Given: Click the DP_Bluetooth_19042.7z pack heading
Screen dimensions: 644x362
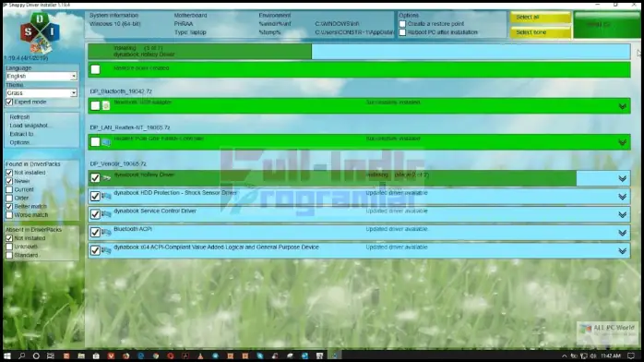Looking at the screenshot, I should click(x=121, y=91).
